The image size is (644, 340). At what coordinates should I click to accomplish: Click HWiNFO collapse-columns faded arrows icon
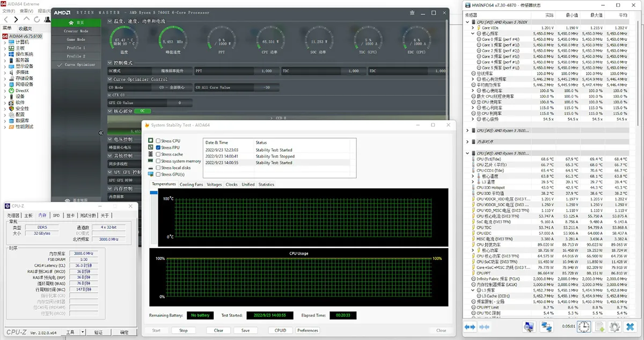[x=484, y=327]
